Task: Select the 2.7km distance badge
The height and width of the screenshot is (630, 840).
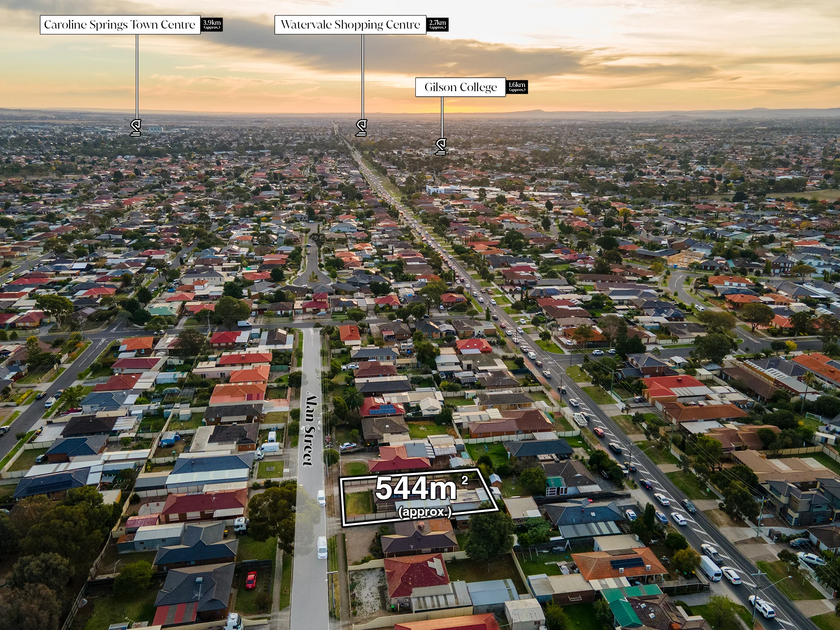Action: [x=438, y=24]
